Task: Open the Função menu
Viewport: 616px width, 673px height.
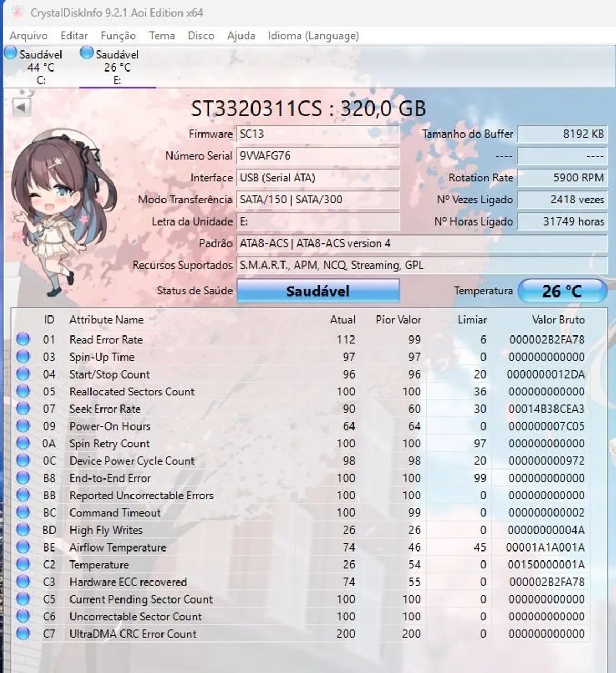Action: 118,36
